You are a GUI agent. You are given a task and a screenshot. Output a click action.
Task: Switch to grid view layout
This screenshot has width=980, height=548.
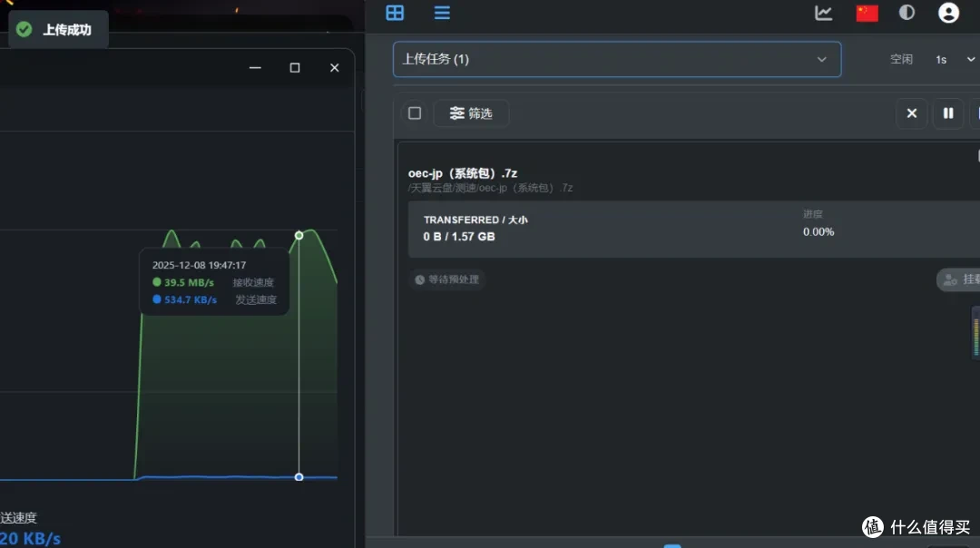[x=395, y=13]
